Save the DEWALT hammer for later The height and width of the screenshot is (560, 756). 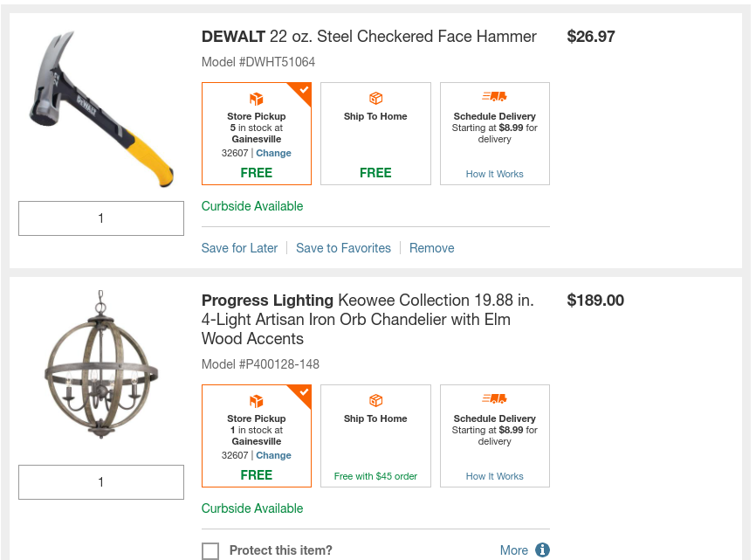(239, 248)
